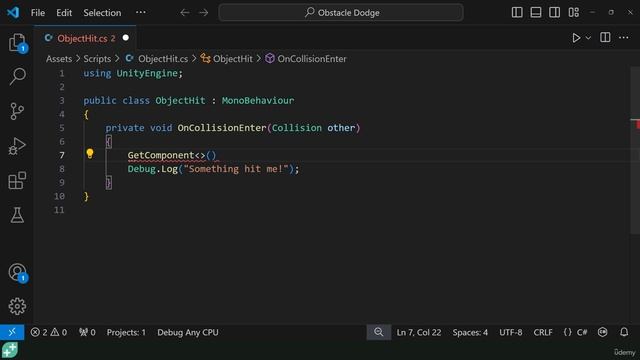Run the file with the play button
640x360 pixels.
[576, 38]
